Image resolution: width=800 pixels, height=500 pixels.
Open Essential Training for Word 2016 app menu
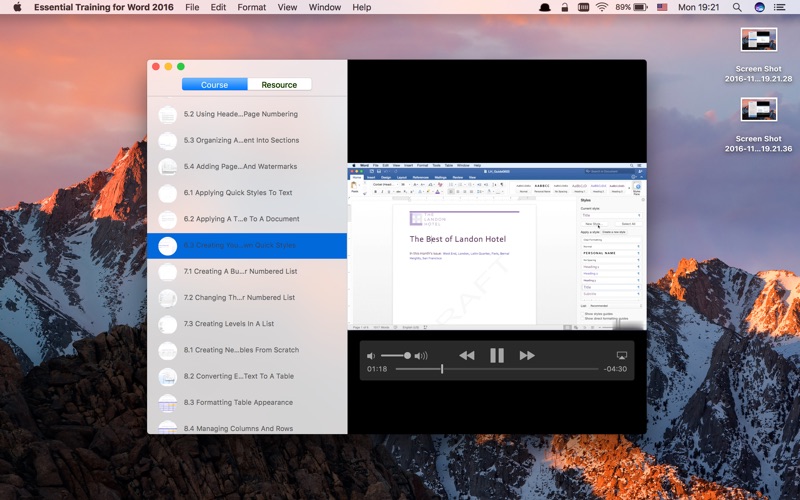coord(104,7)
